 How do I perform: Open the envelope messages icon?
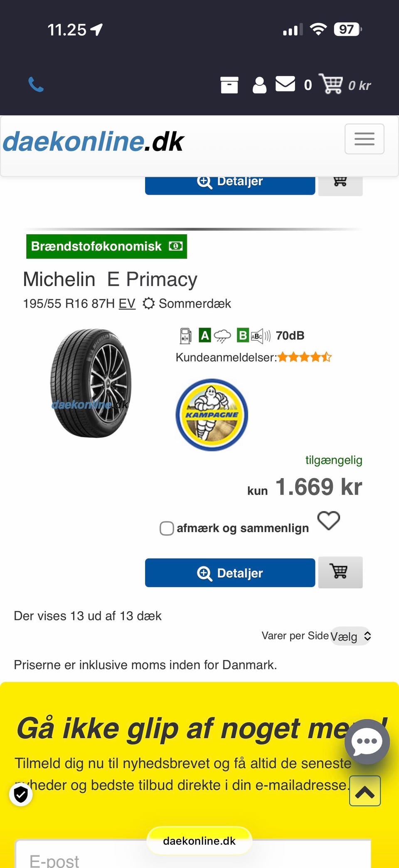pos(285,84)
